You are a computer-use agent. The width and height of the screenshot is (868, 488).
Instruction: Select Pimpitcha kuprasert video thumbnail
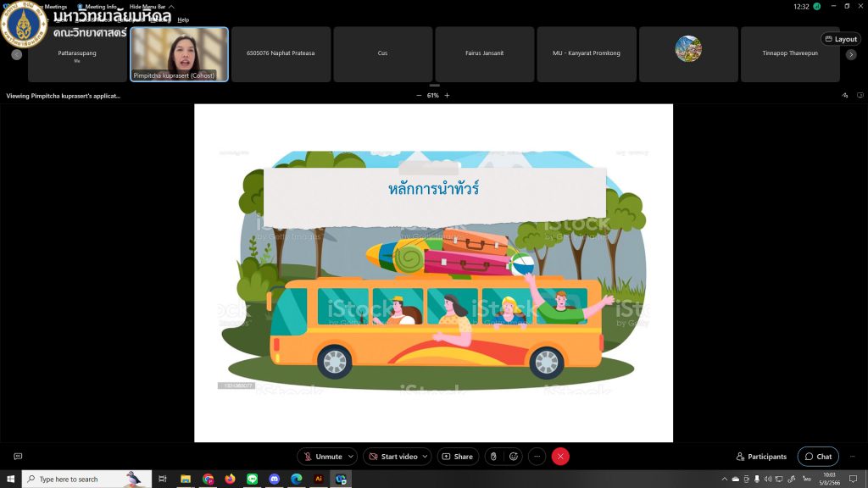coord(179,54)
